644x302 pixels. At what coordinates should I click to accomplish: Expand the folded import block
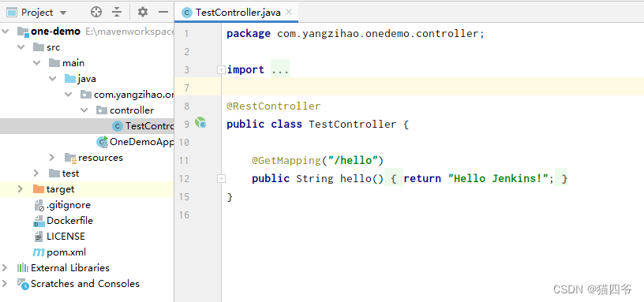(x=221, y=70)
